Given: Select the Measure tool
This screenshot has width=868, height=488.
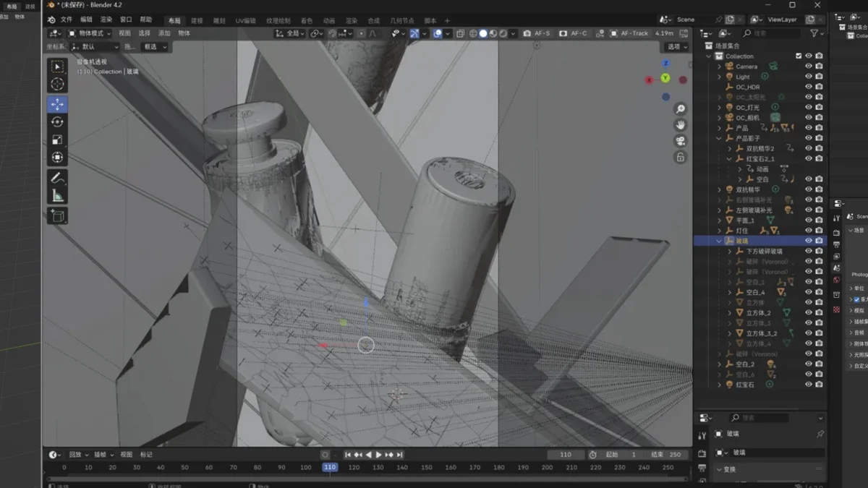Looking at the screenshot, I should (x=57, y=192).
